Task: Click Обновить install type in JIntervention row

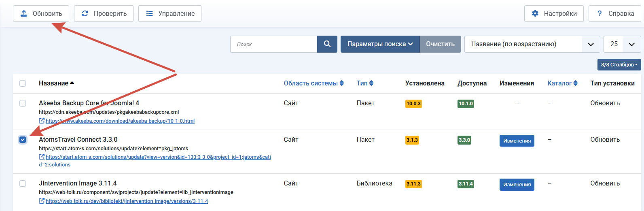Action: click(x=605, y=183)
